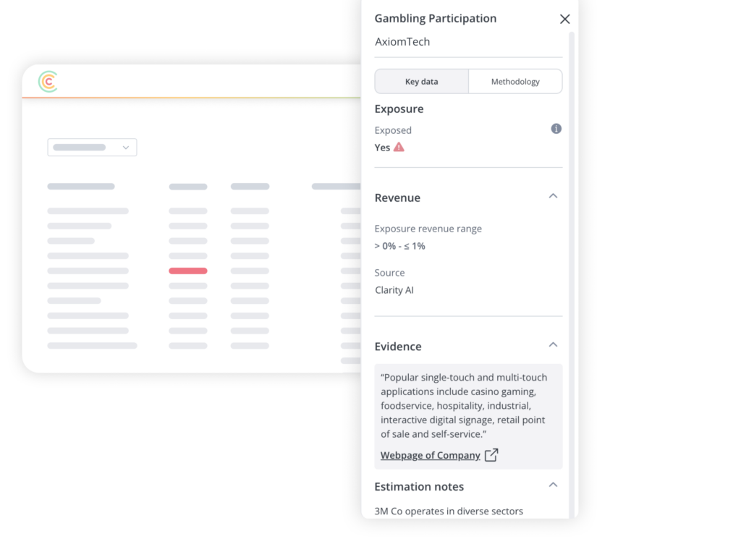
Task: Click the AxiomTech company name
Action: (402, 42)
